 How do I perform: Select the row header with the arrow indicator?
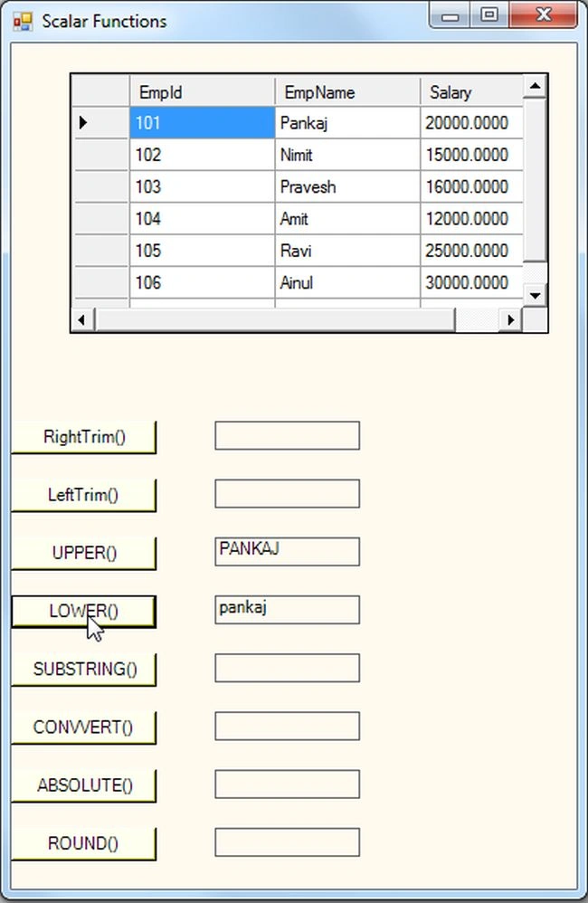[x=100, y=123]
